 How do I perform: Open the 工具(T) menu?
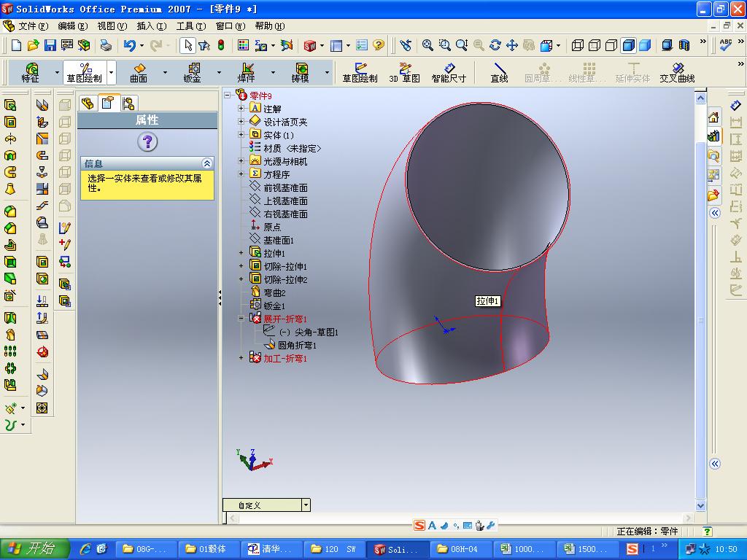(191, 26)
